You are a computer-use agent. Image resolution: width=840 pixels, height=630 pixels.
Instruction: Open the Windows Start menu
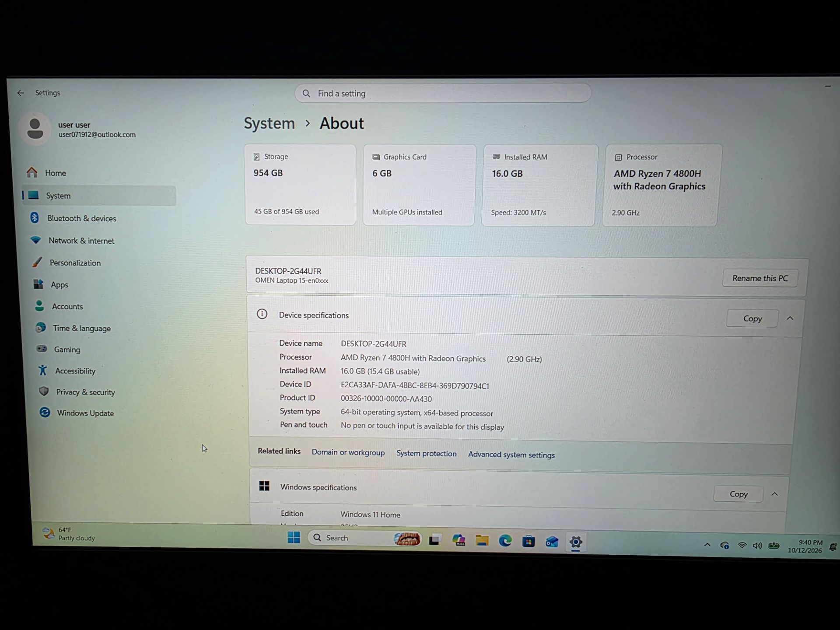[x=294, y=537]
